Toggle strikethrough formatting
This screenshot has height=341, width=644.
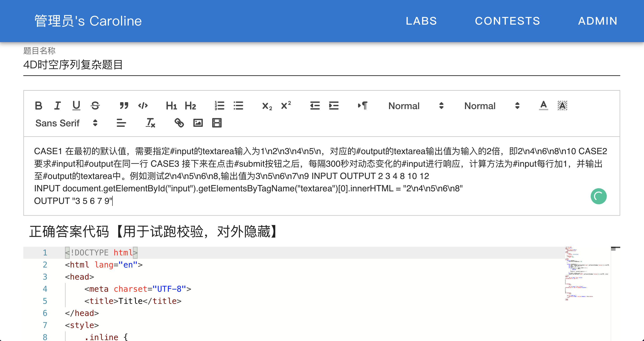point(95,106)
